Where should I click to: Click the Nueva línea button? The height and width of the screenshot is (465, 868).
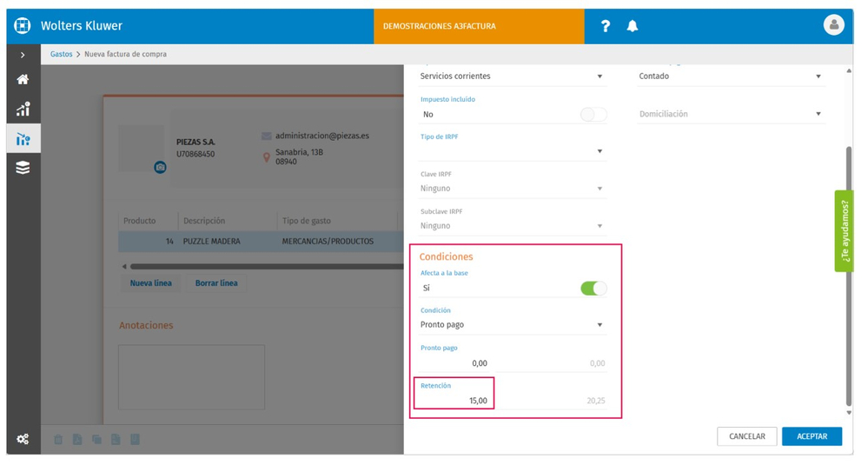(x=150, y=282)
